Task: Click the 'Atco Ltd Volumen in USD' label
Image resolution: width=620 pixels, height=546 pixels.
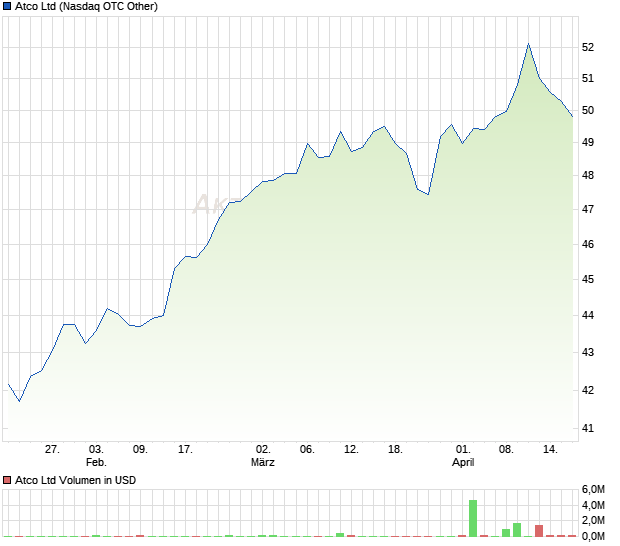Action: point(75,480)
